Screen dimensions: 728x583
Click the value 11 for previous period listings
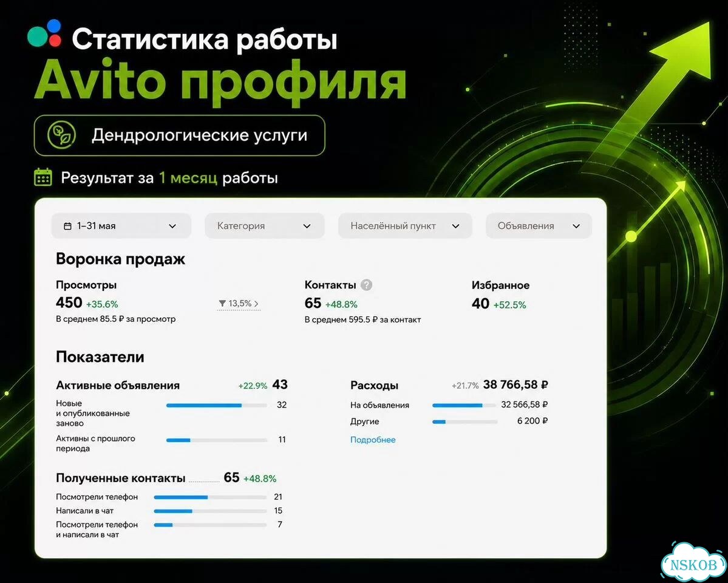point(282,440)
